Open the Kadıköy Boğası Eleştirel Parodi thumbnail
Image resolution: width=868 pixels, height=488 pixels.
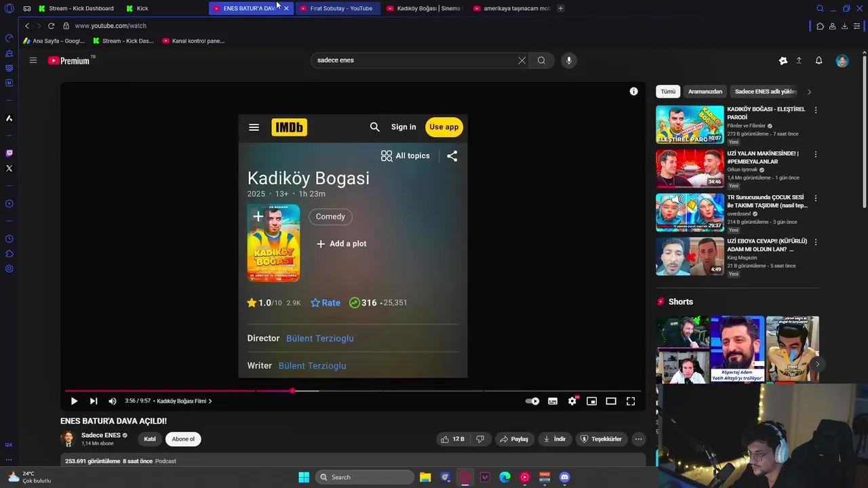690,125
